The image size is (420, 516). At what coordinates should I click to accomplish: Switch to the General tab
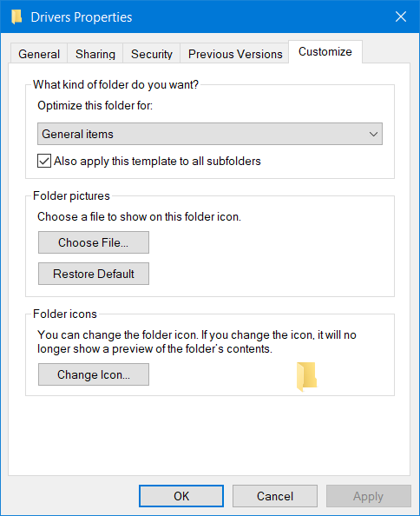pyautogui.click(x=39, y=54)
